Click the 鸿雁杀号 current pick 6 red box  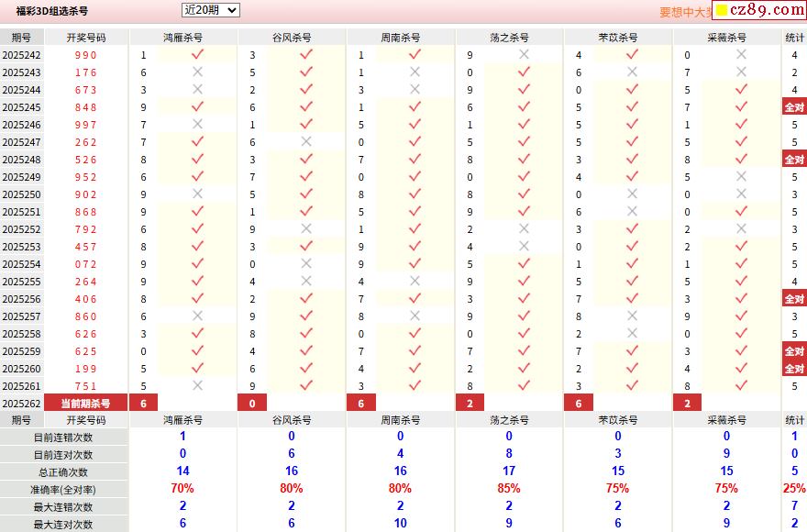point(144,404)
